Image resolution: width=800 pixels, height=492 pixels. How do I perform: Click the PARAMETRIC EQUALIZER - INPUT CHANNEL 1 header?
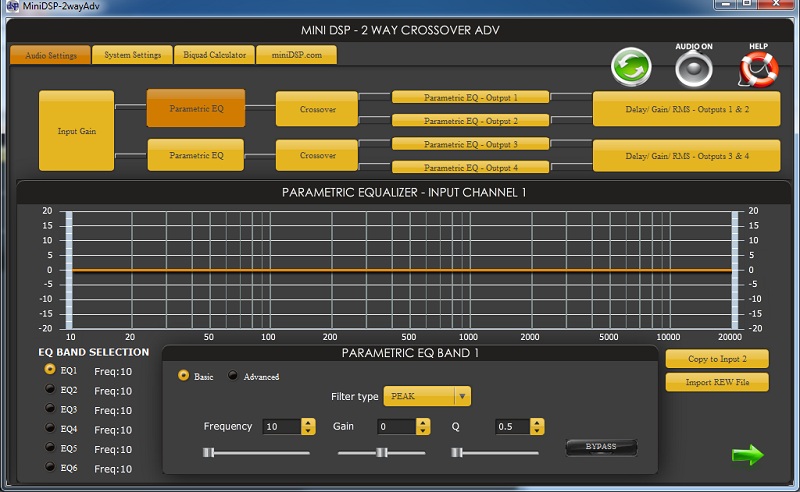(404, 192)
